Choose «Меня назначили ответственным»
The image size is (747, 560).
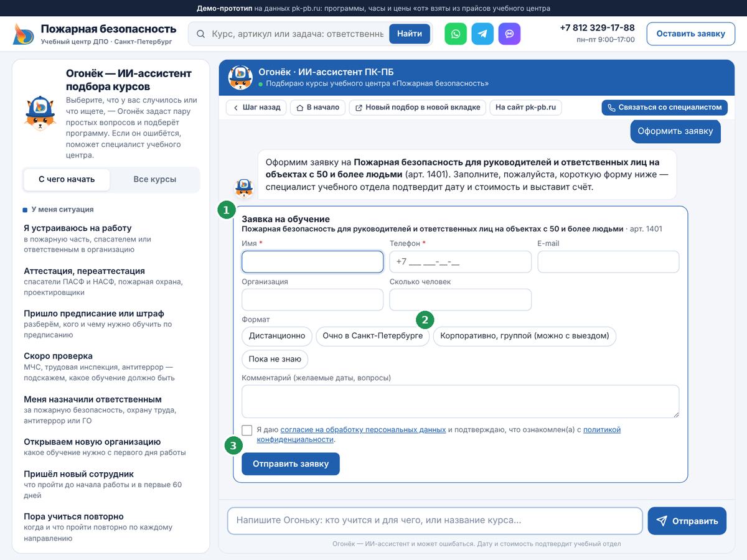111,409
